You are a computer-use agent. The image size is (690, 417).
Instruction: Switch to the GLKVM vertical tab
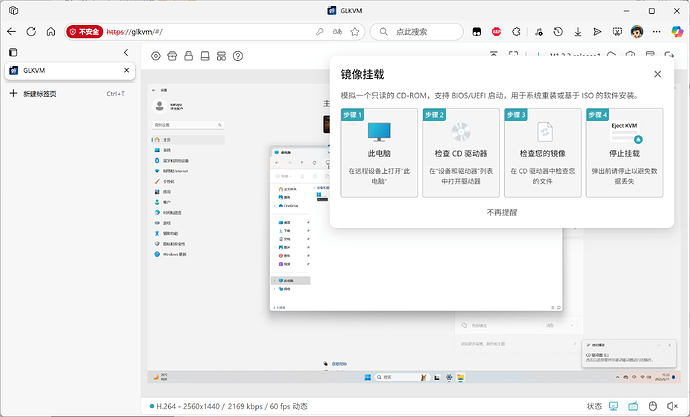60,71
